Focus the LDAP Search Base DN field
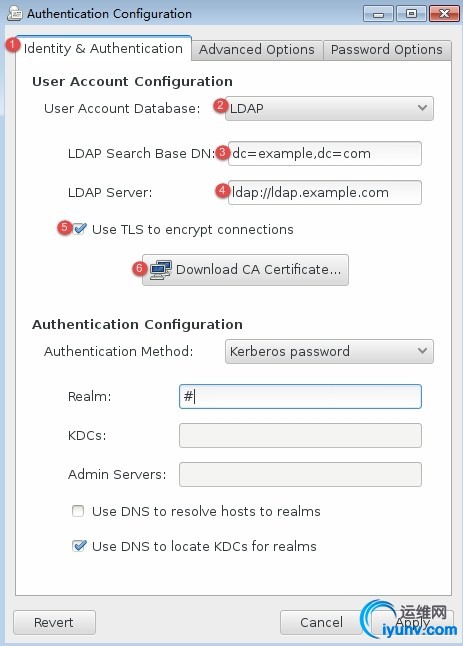 point(325,154)
